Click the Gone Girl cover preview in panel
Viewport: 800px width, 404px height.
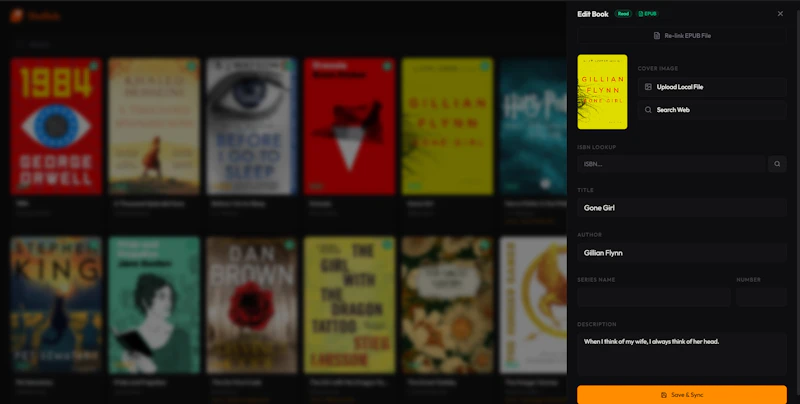point(603,92)
